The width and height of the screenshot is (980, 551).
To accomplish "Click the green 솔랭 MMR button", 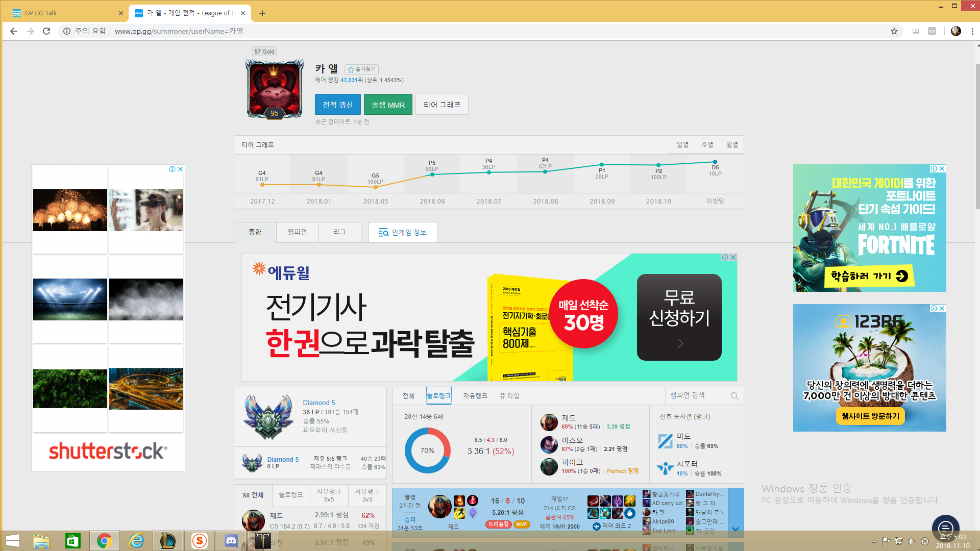I will tap(388, 105).
